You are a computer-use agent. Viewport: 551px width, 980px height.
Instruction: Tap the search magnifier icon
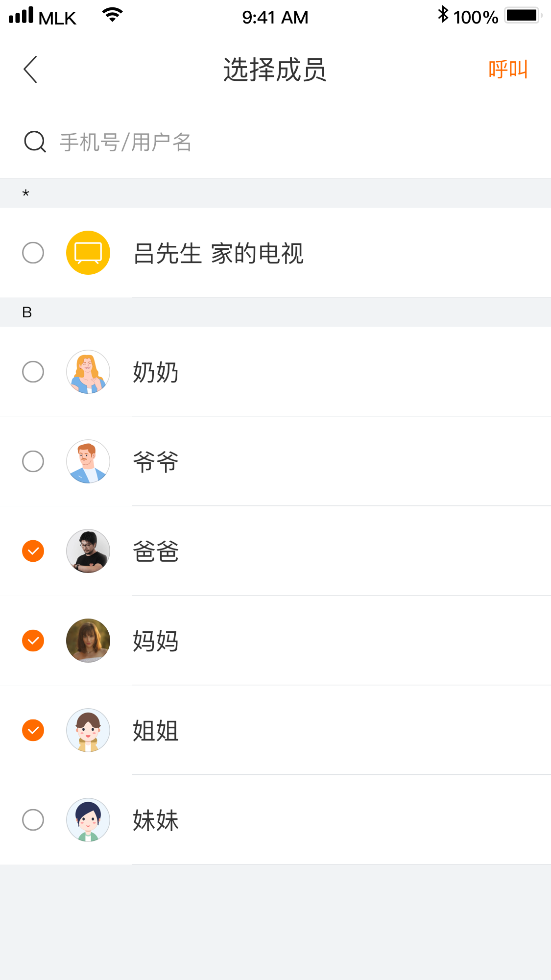coord(35,142)
